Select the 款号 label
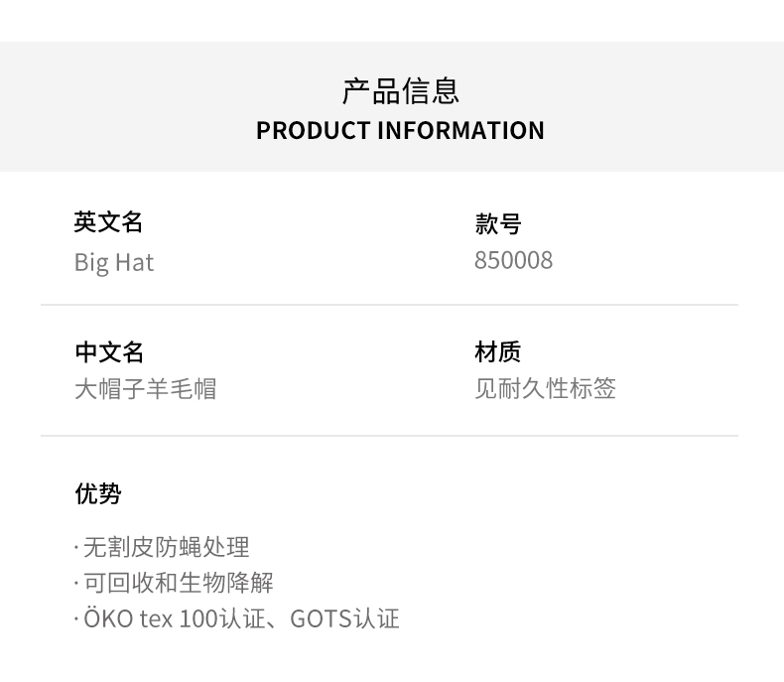The height and width of the screenshot is (682, 784). [497, 224]
